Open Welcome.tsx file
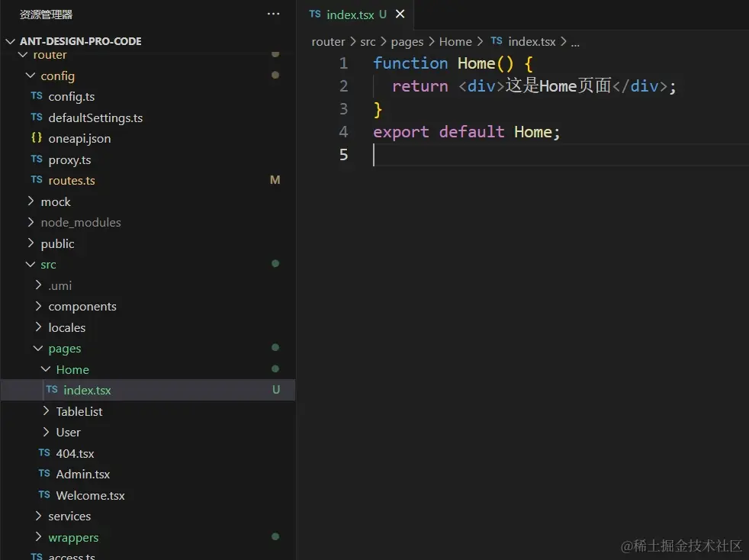Viewport: 749px width, 560px height. tap(90, 495)
